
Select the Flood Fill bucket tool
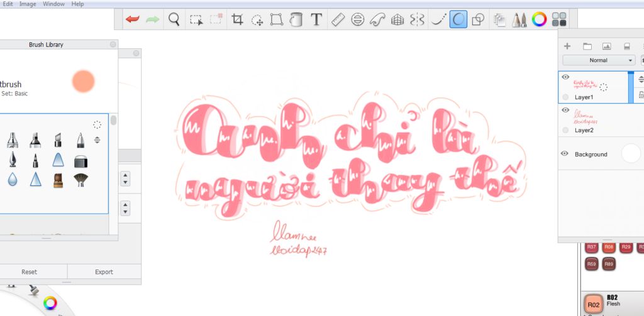point(296,19)
